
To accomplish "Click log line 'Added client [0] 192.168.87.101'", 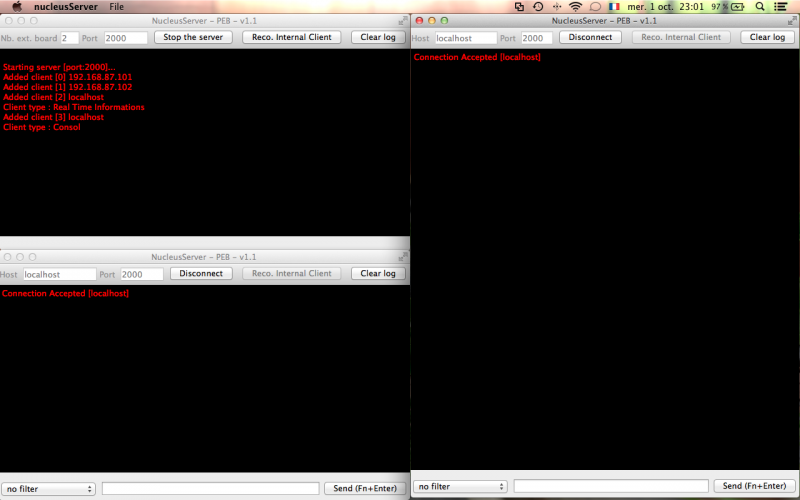I will click(x=67, y=77).
